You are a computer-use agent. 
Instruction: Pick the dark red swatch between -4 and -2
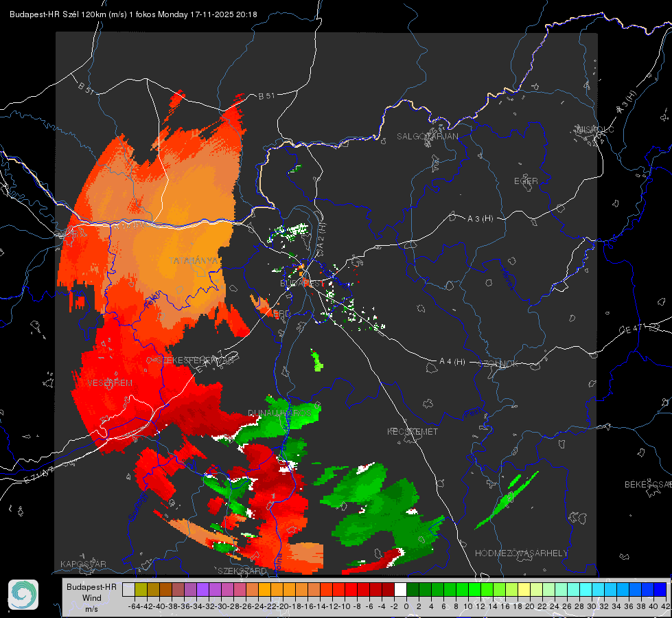click(388, 590)
